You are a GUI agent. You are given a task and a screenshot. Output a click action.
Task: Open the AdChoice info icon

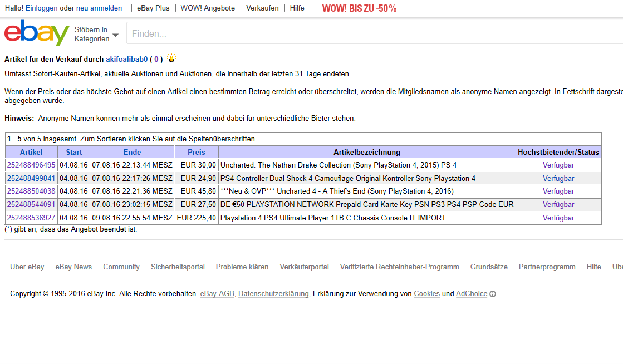[x=493, y=294]
